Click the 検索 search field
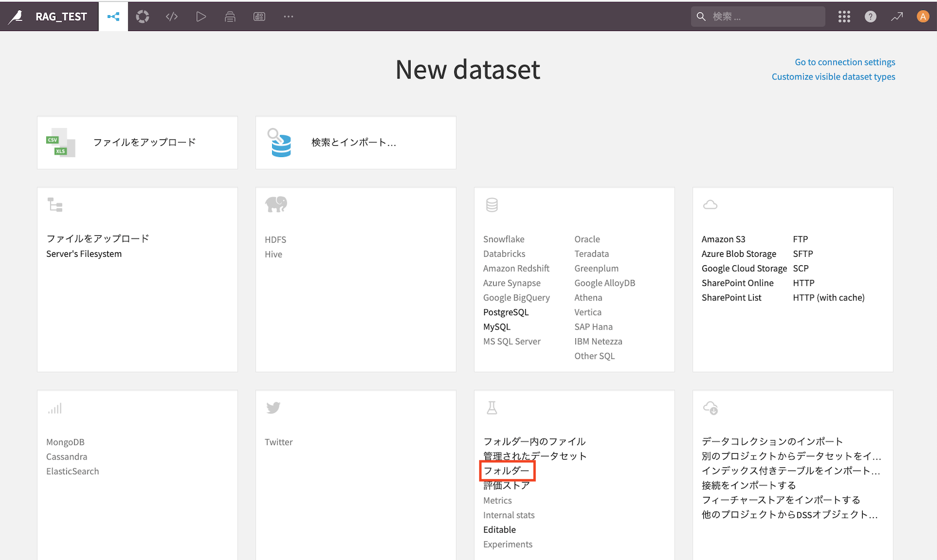Screen dimensions: 937x560 point(758,17)
